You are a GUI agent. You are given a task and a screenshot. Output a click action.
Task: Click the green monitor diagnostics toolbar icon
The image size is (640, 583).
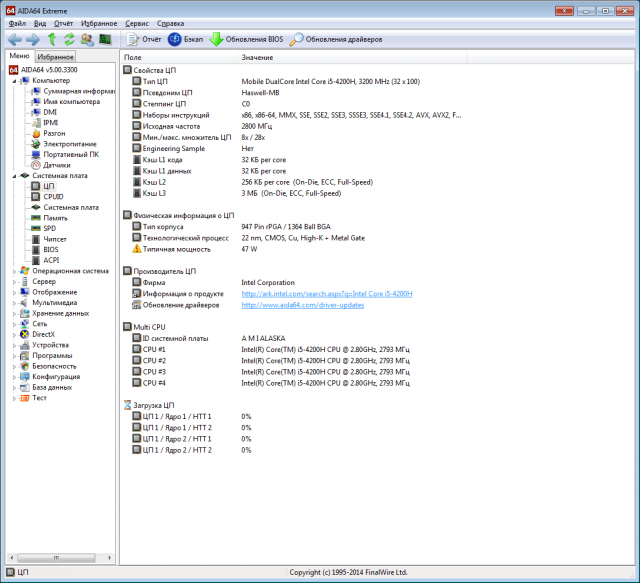[105, 40]
